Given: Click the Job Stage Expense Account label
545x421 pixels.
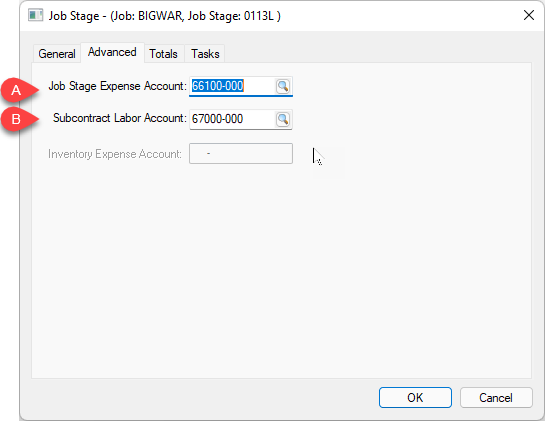Looking at the screenshot, I should pyautogui.click(x=117, y=86).
